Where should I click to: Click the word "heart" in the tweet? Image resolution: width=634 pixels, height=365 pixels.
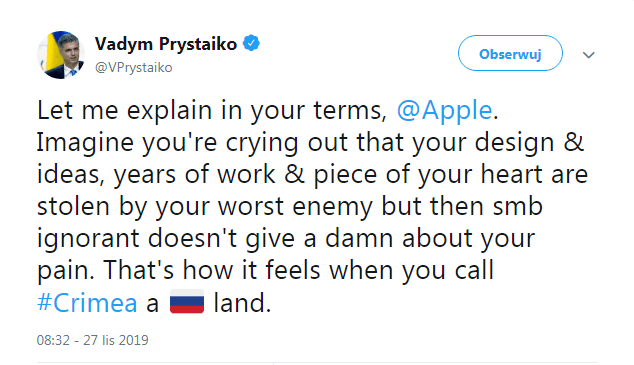511,174
